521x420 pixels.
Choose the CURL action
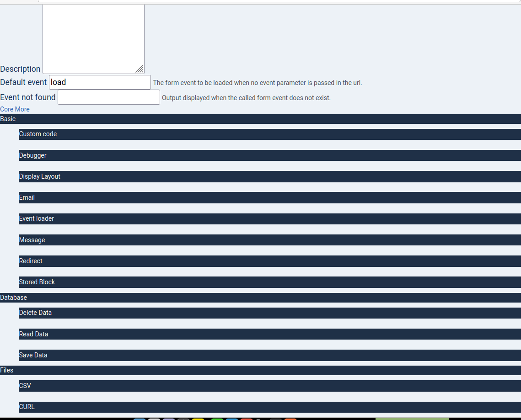pyautogui.click(x=270, y=407)
